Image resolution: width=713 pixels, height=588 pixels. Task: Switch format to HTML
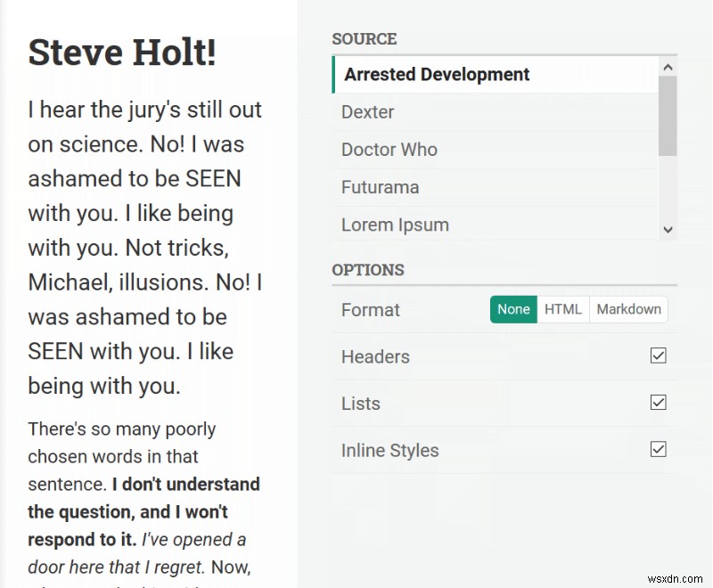(x=563, y=309)
